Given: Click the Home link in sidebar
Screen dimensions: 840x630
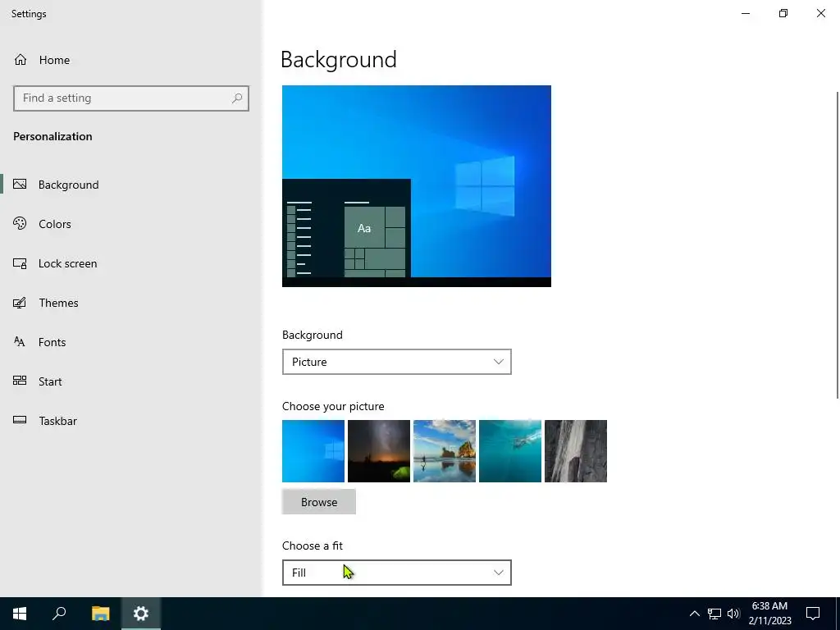Looking at the screenshot, I should pos(54,60).
